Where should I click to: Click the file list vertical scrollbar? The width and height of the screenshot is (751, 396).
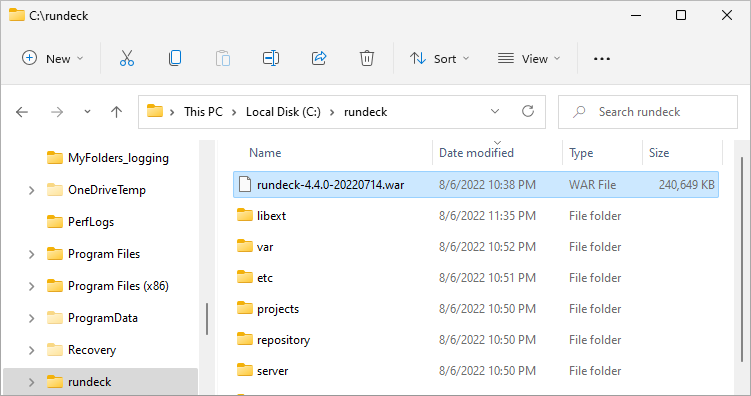(742, 259)
